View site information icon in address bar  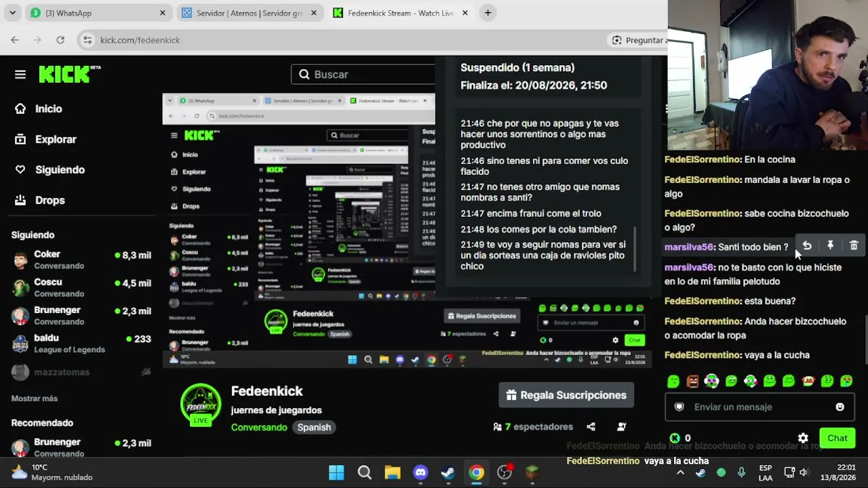click(x=87, y=40)
